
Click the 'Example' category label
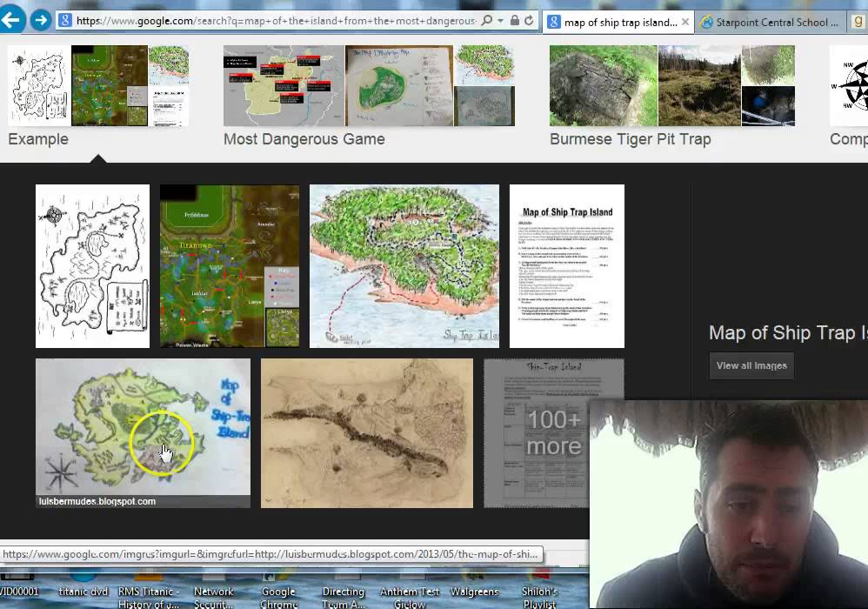[37, 138]
